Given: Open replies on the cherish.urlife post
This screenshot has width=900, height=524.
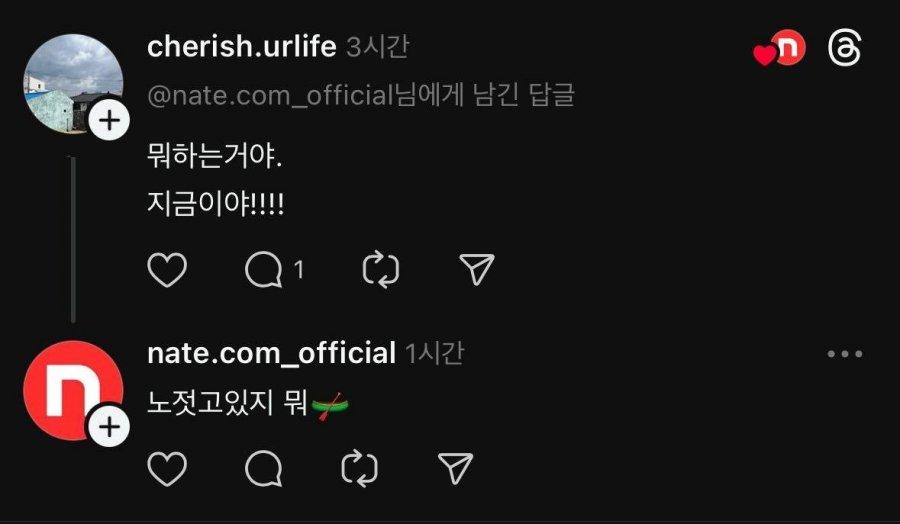Looking at the screenshot, I should click(265, 270).
